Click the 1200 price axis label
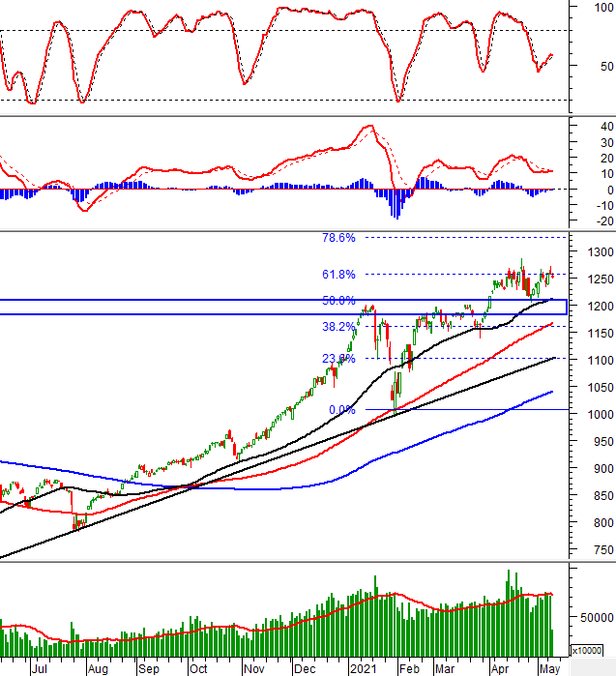This screenshot has width=616, height=676. click(601, 307)
